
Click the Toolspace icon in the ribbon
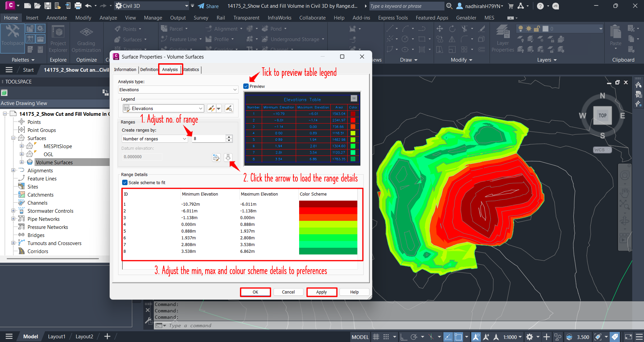point(12,35)
